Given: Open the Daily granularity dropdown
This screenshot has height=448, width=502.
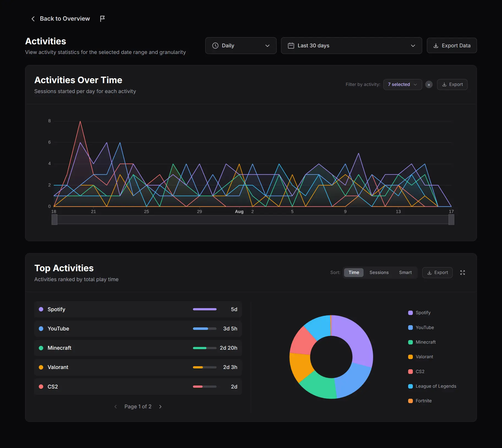Looking at the screenshot, I should [x=241, y=45].
